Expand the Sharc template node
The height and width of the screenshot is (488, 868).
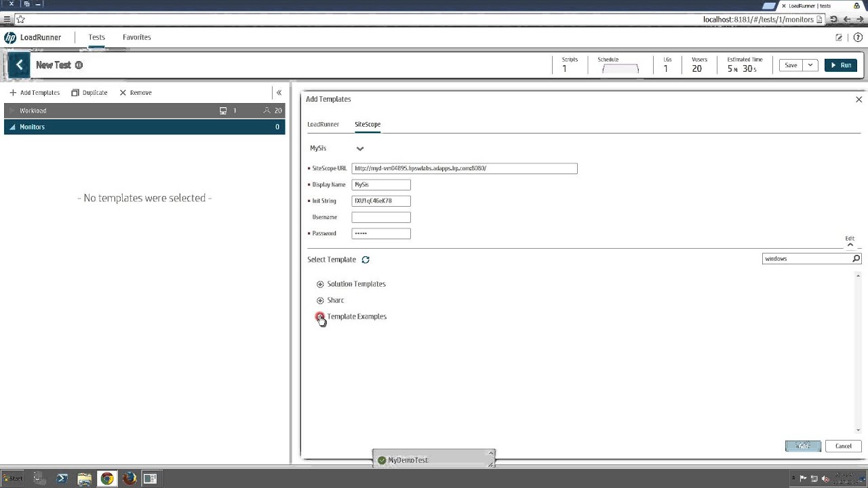click(320, 301)
